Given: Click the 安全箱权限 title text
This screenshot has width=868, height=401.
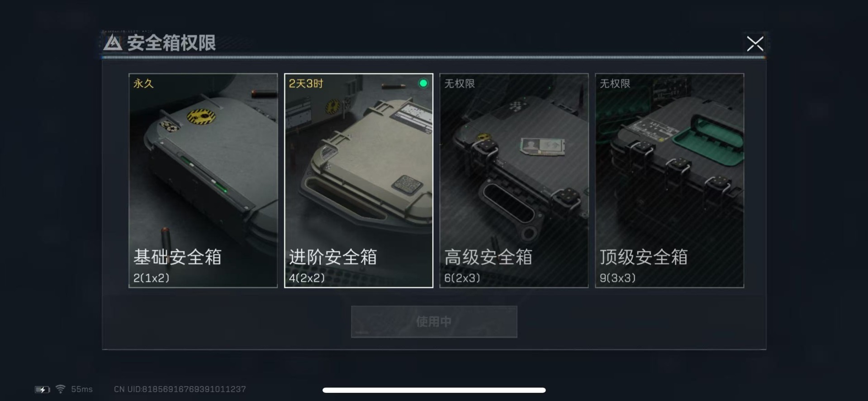Looking at the screenshot, I should 171,43.
